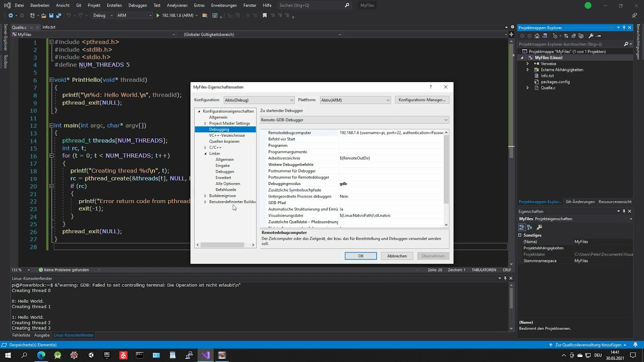The height and width of the screenshot is (362, 644).
Task: Open the Konfiguration Aktiv(Debug) dropdown
Action: (259, 100)
